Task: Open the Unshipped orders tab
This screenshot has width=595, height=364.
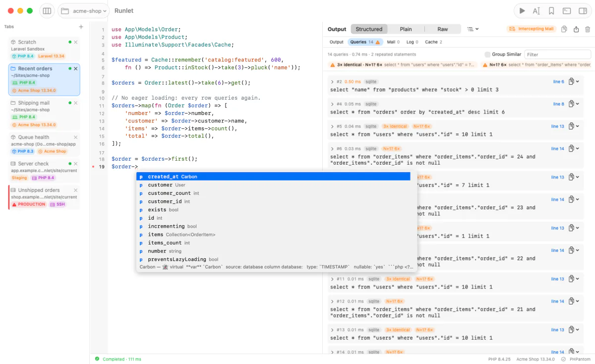Action: click(x=44, y=197)
